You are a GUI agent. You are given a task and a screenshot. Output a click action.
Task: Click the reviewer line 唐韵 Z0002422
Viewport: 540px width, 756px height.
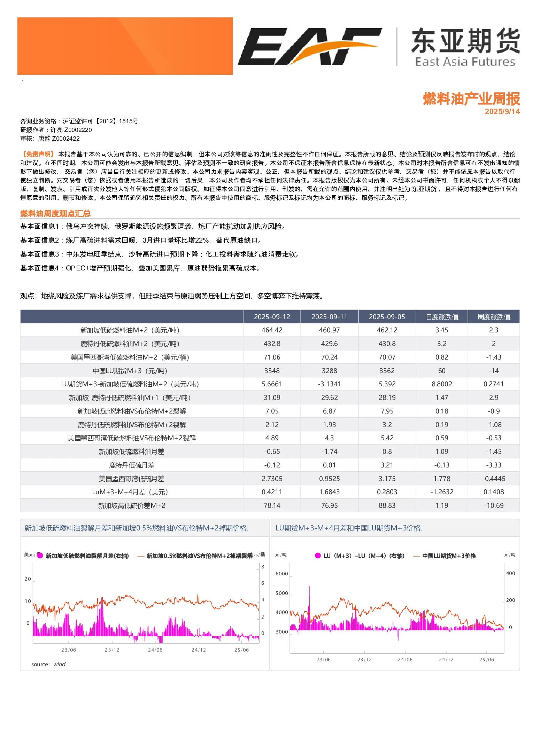coord(50,139)
